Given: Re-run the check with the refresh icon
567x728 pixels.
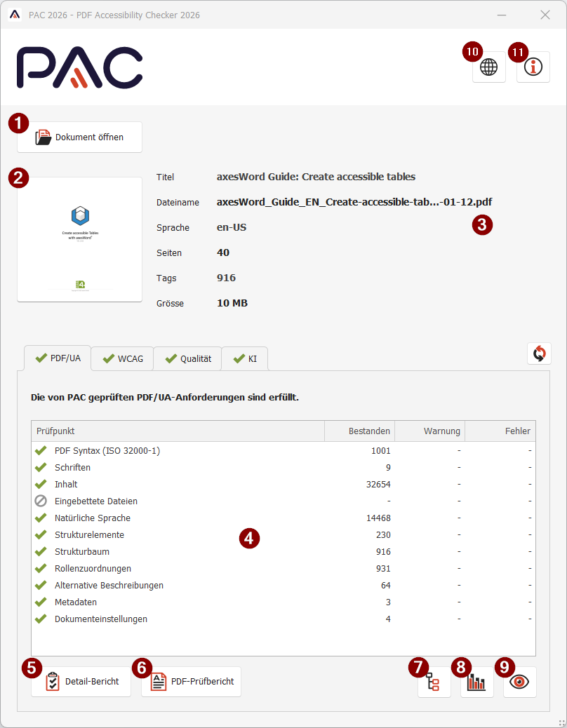Looking at the screenshot, I should 539,353.
